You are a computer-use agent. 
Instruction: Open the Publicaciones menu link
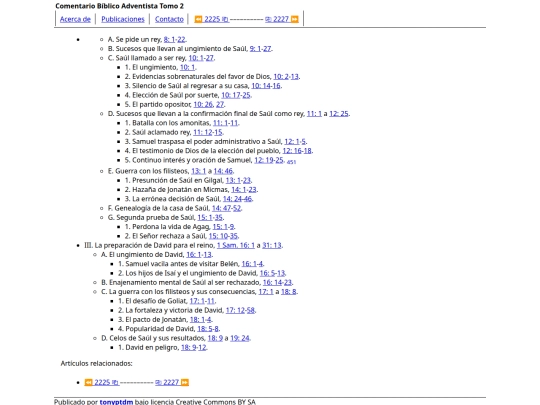pos(123,19)
